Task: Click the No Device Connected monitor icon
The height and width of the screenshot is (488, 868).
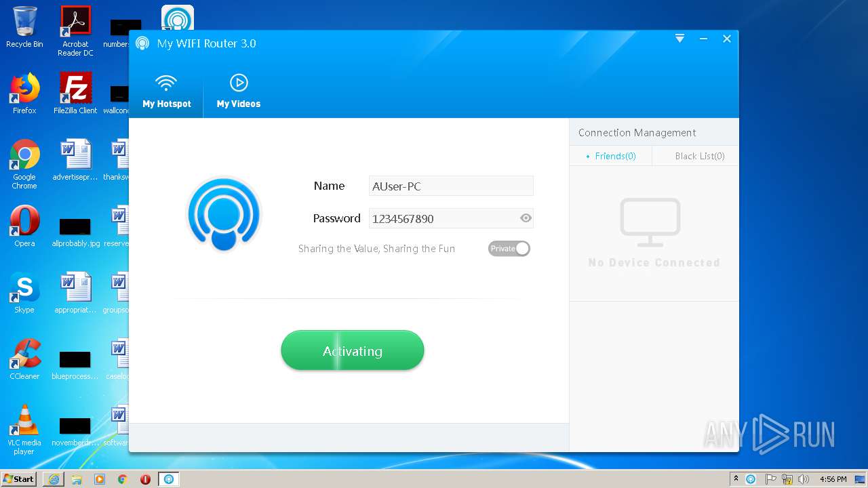Action: [x=650, y=222]
